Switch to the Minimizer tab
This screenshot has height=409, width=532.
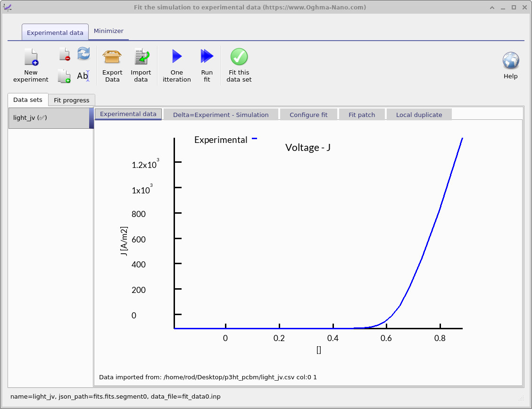pyautogui.click(x=108, y=31)
